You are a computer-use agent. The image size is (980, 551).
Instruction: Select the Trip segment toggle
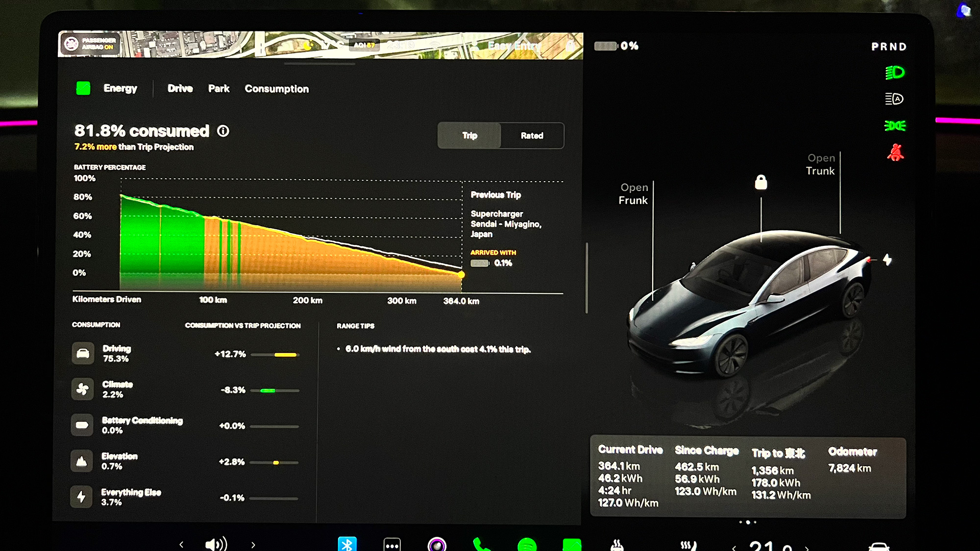[x=469, y=136]
